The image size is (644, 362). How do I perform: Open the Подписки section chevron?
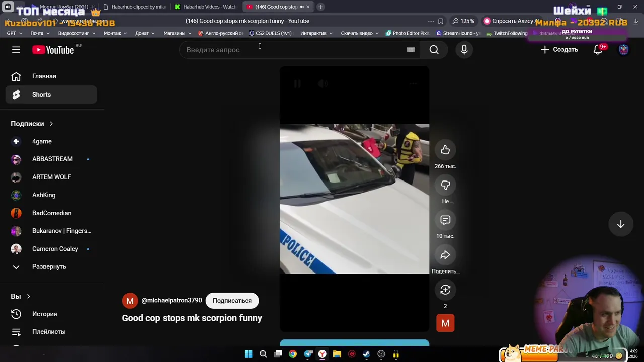tap(51, 124)
